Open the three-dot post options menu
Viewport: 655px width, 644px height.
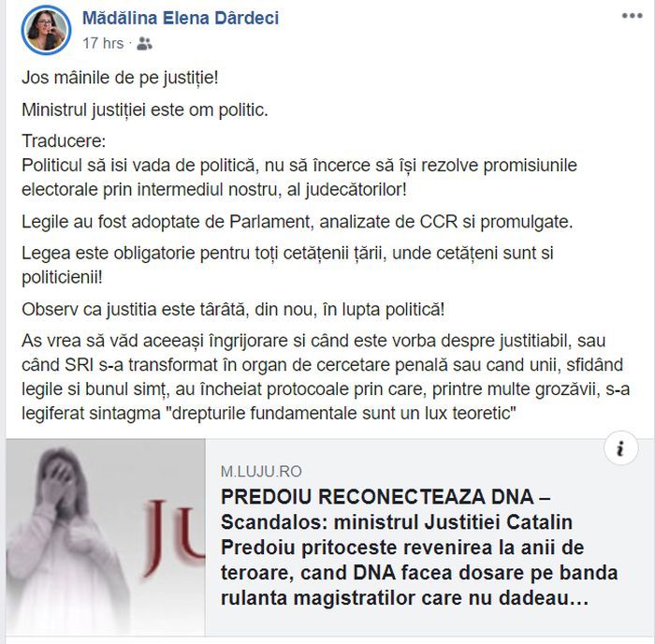[632, 16]
